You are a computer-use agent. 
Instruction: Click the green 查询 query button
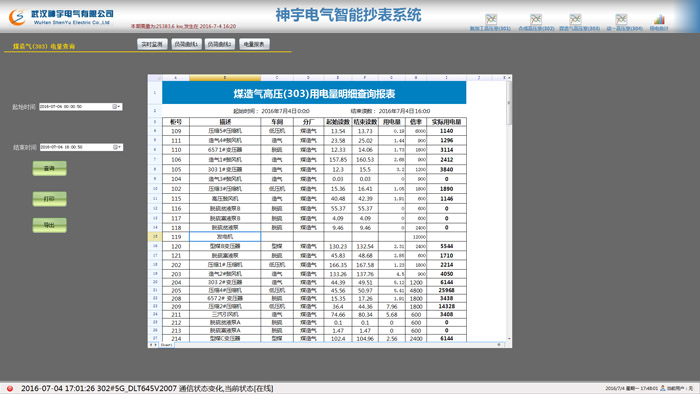50,168
